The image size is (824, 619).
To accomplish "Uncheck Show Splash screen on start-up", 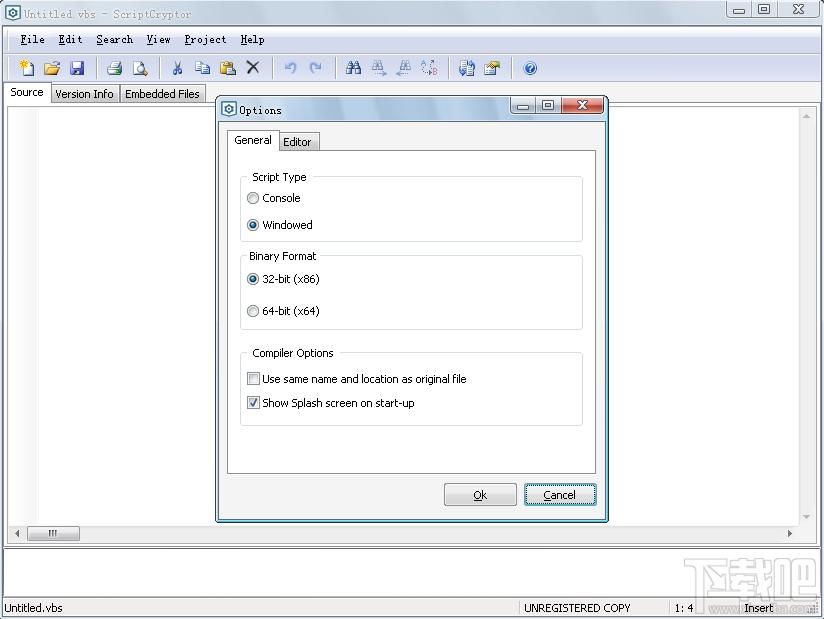I will click(331, 403).
